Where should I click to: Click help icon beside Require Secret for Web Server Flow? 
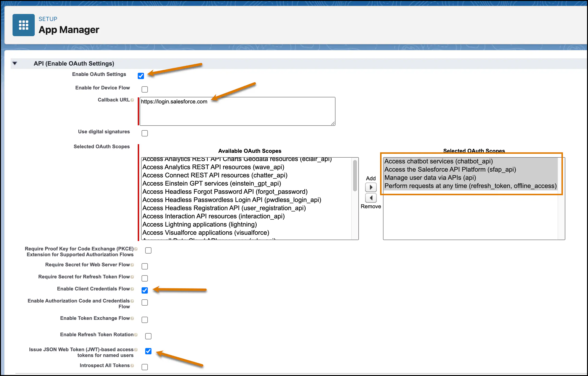click(x=132, y=265)
